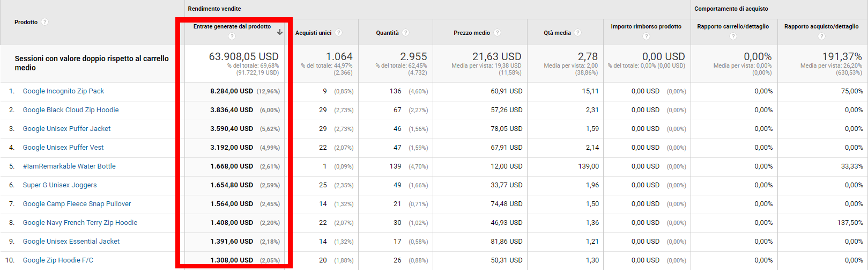Open Google Navy French Terry Zip Hoodie link
The image size is (868, 270).
coord(80,223)
